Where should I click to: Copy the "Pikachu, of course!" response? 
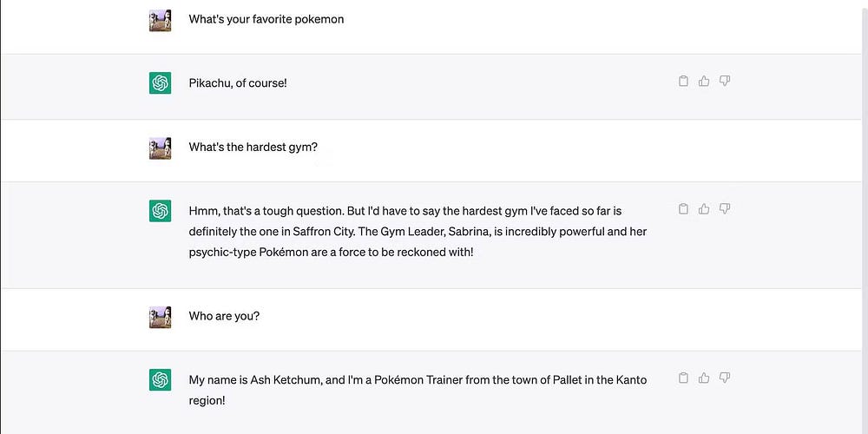point(683,82)
